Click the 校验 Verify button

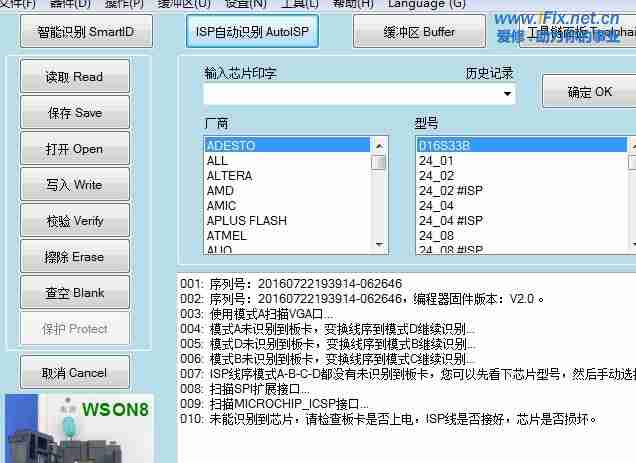75,221
